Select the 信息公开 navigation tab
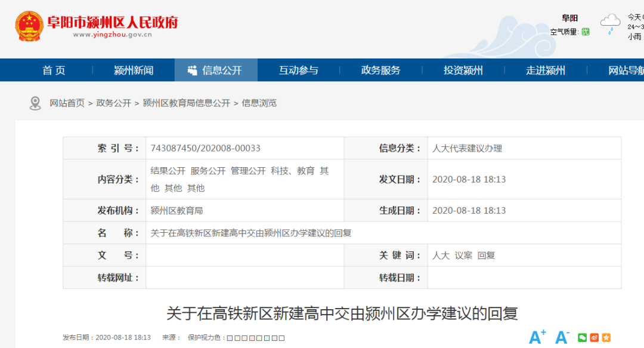This screenshot has width=644, height=348. (216, 70)
